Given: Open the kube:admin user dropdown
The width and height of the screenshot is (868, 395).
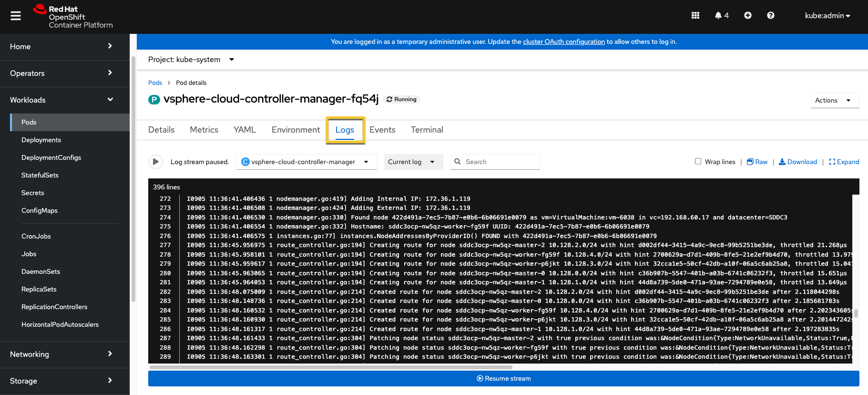Looking at the screenshot, I should coord(827,15).
